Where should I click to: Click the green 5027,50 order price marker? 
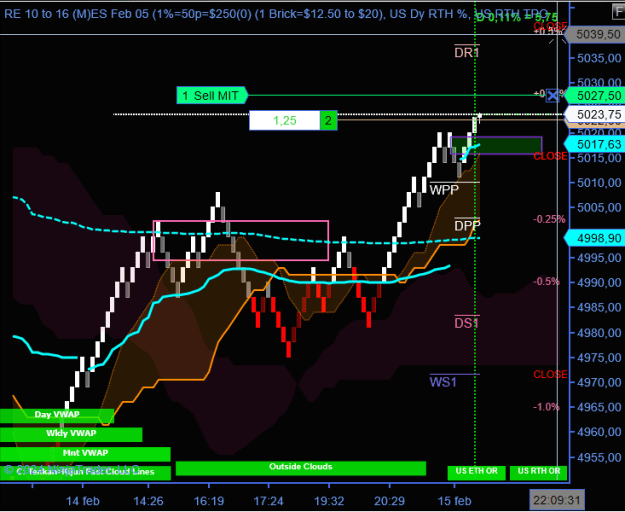coord(594,96)
